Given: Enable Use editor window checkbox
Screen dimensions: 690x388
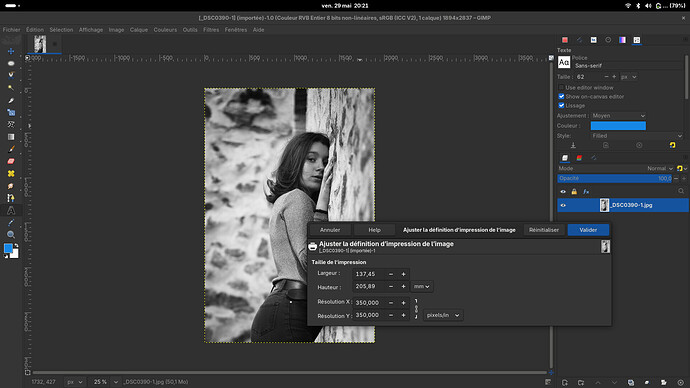Looking at the screenshot, I should [561, 88].
